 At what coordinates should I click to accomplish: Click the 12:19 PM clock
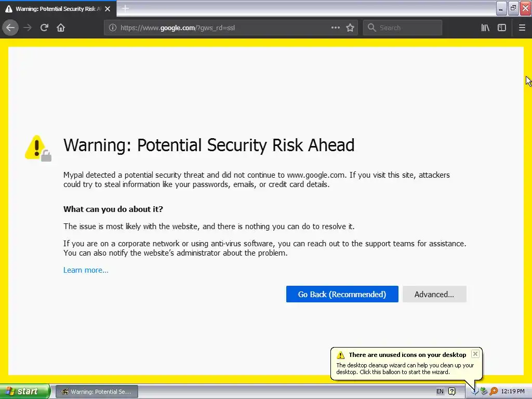click(513, 391)
